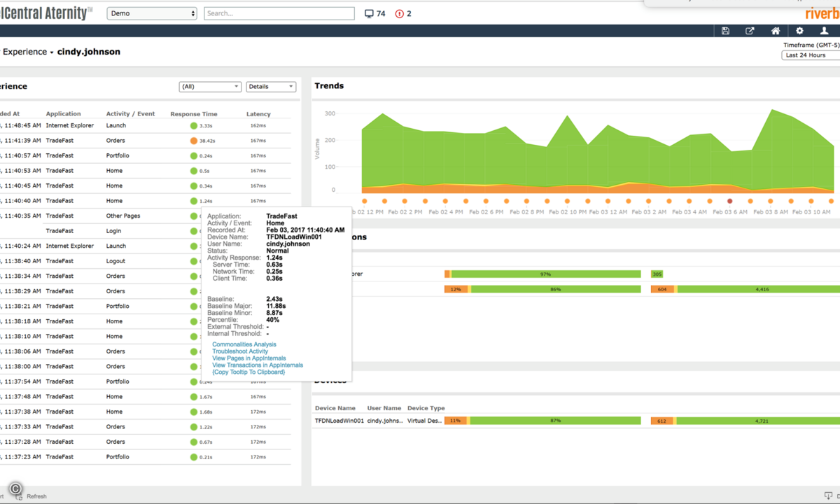Open the (All) filter dropdown
This screenshot has width=840, height=504.
click(x=210, y=87)
